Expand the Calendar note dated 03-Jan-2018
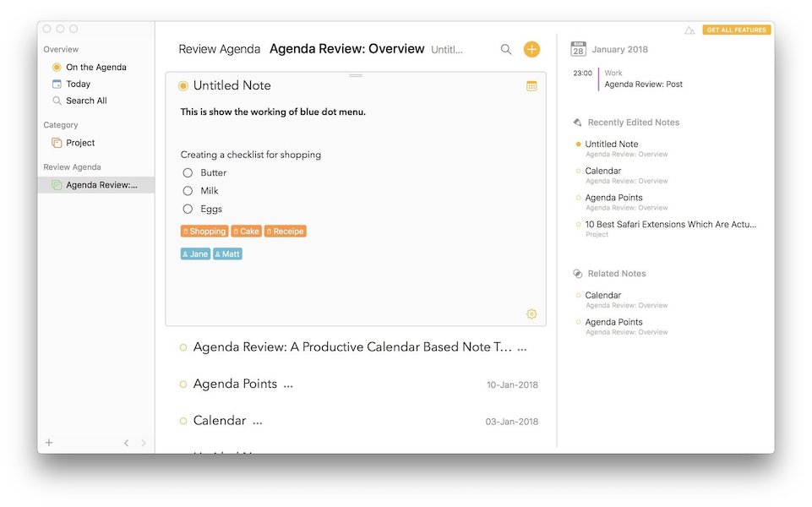This screenshot has width=812, height=507. pyautogui.click(x=220, y=421)
